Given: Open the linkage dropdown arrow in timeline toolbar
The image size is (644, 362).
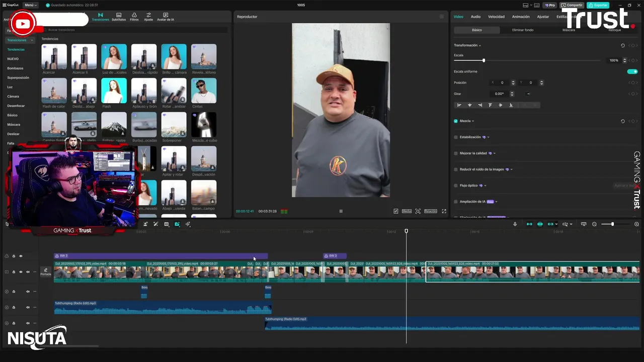Looking at the screenshot, I should click(556, 224).
